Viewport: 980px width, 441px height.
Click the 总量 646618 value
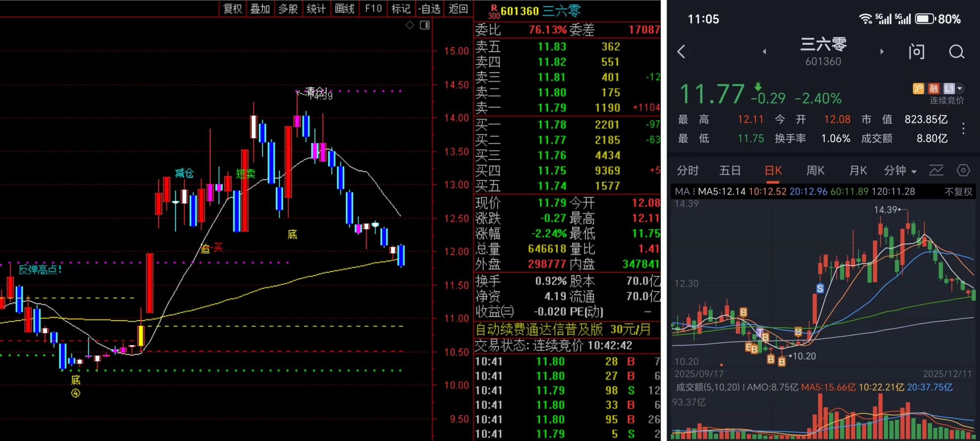547,249
